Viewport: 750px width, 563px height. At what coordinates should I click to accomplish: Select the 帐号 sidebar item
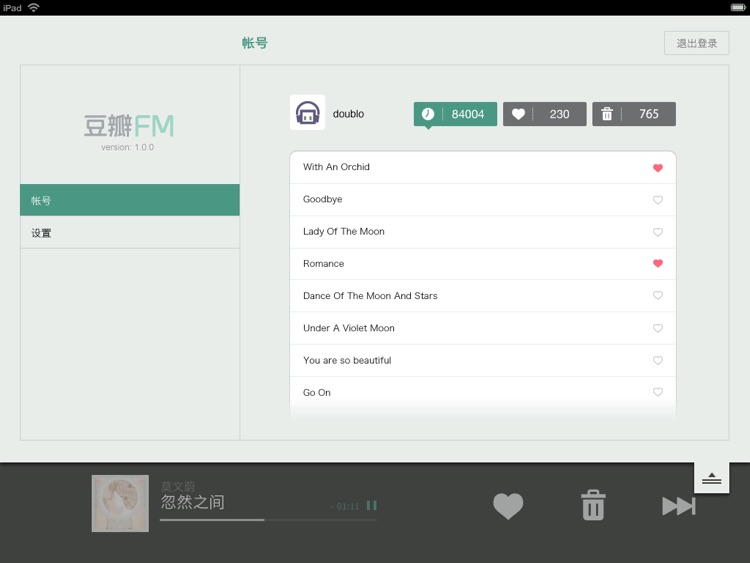pyautogui.click(x=130, y=200)
